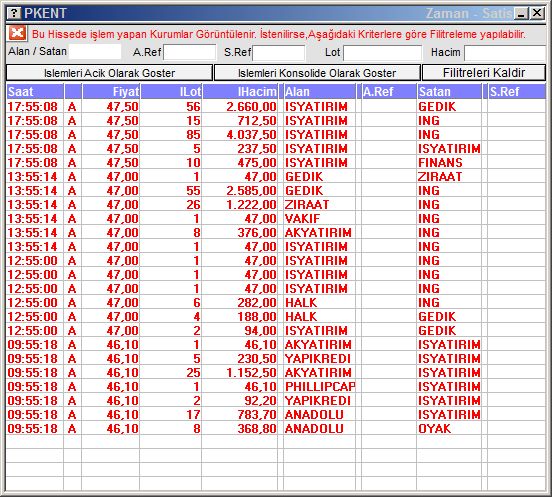This screenshot has height=497, width=552.
Task: Minimize the PKENT window
Action: pos(521,13)
